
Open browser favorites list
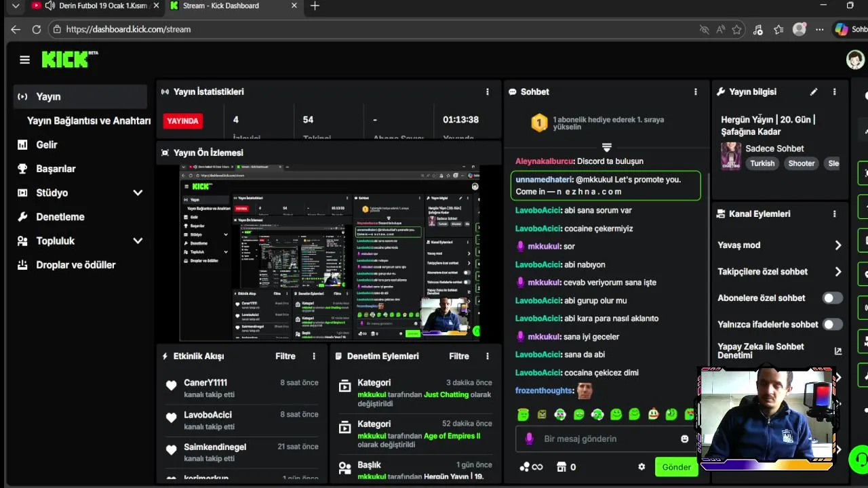click(x=778, y=29)
